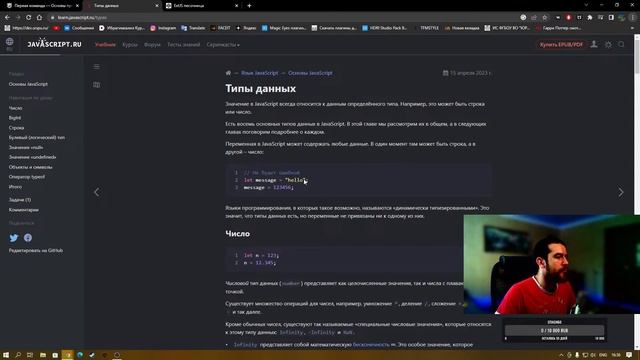The image size is (640, 360).
Task: Open File Explorer from the taskbar
Action: point(42,355)
